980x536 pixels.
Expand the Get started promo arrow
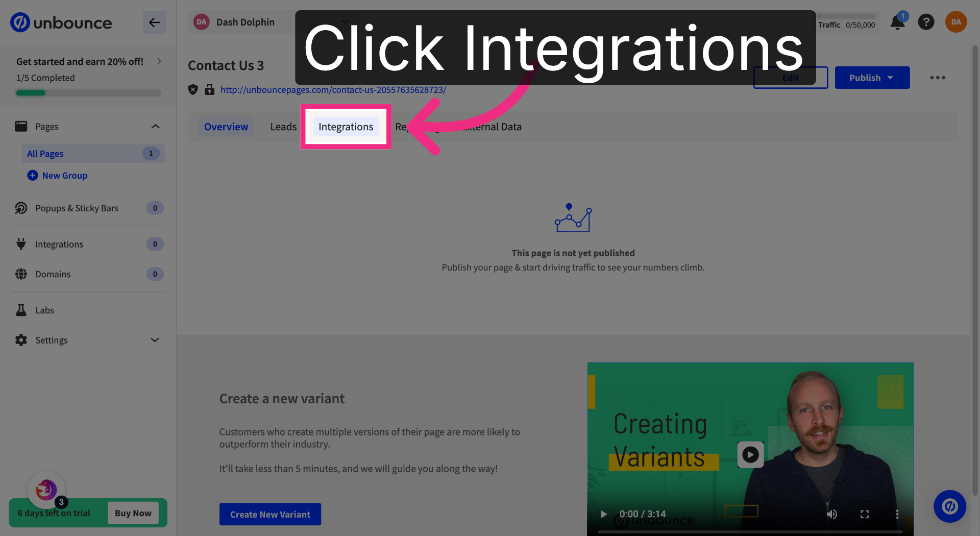(159, 61)
